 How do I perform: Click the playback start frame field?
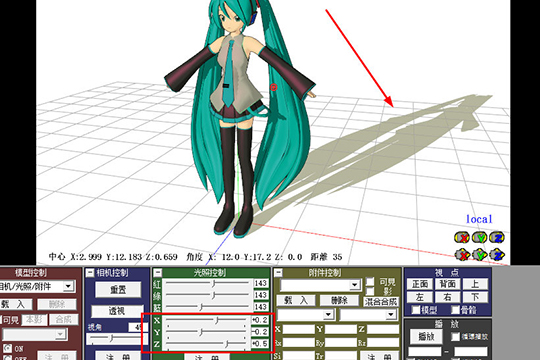425,352
